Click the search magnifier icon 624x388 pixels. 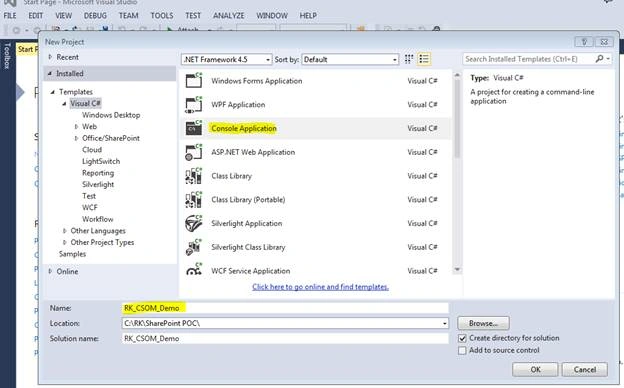(x=599, y=59)
